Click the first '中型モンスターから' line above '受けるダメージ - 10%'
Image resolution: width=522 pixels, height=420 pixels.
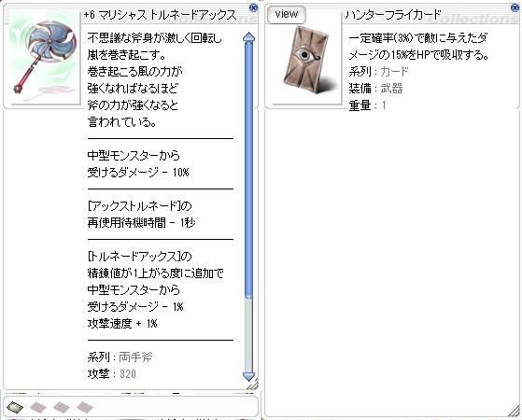click(134, 156)
